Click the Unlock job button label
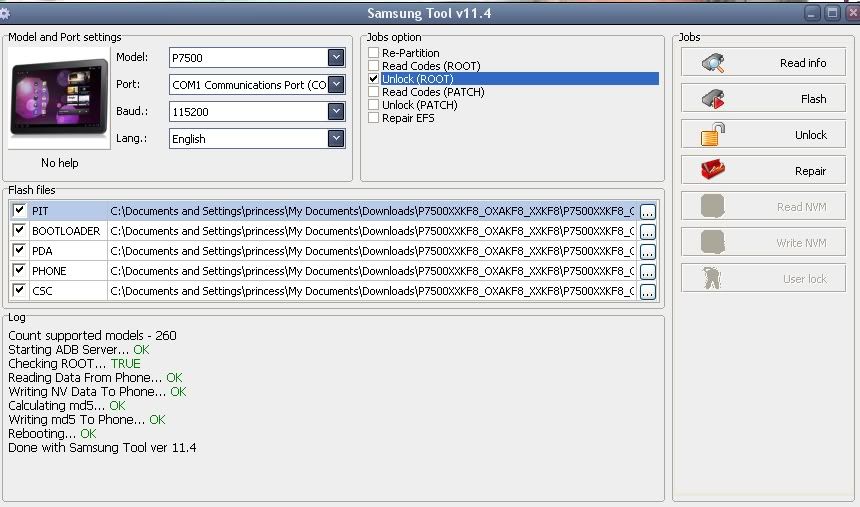This screenshot has height=507, width=860. coord(811,135)
